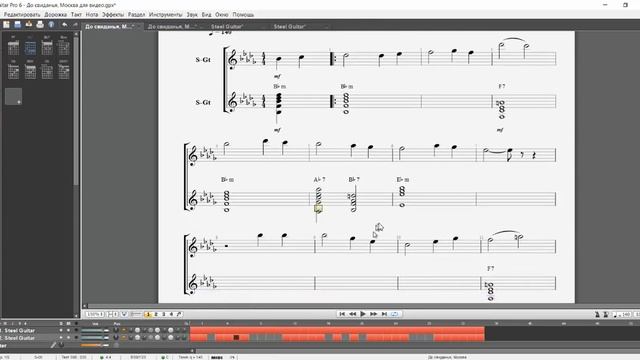Viewport: 640px width, 360px height.
Task: Open the Редактировать menu
Action: [x=22, y=14]
